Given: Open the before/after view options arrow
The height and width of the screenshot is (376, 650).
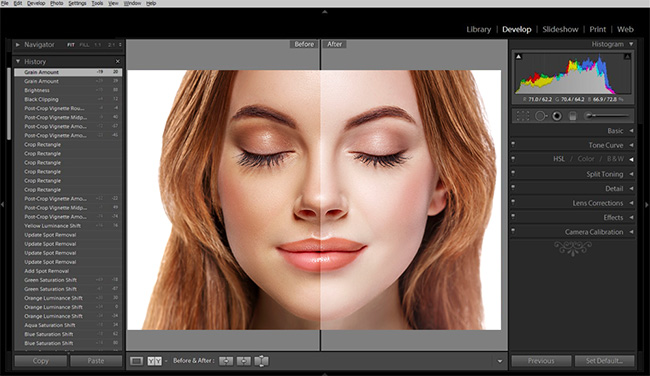Looking at the screenshot, I should [x=166, y=361].
